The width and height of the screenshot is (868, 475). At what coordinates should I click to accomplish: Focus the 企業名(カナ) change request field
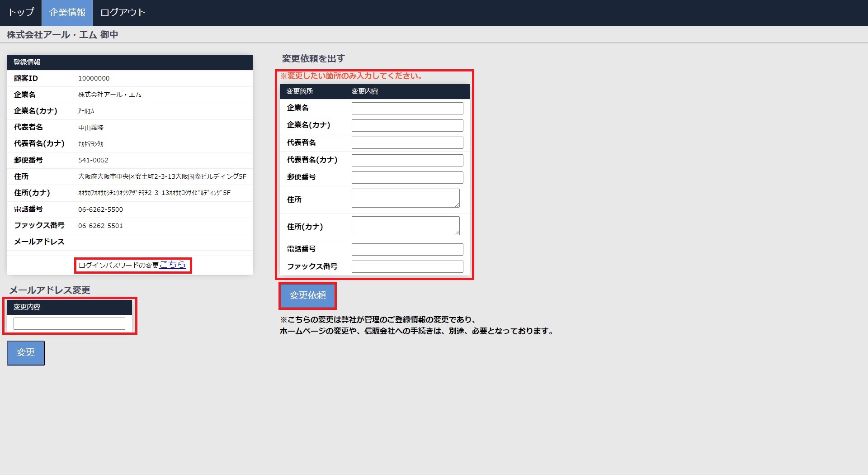[407, 125]
